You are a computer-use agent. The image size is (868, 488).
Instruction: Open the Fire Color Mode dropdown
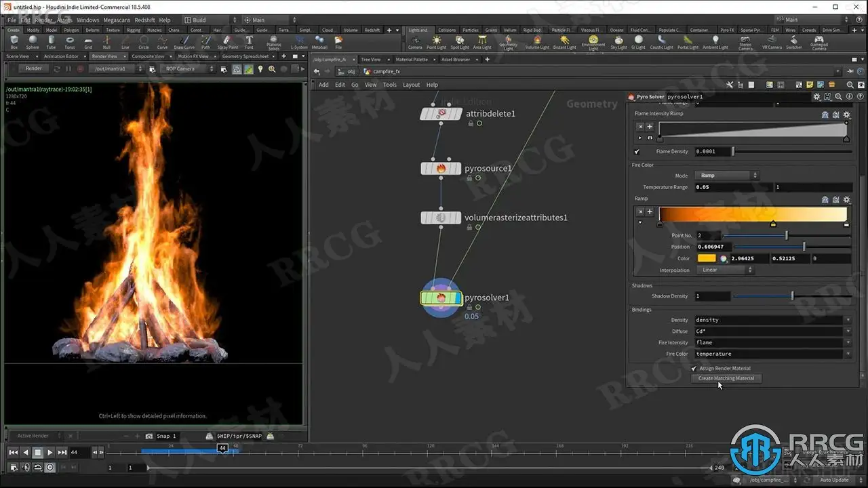coord(727,176)
